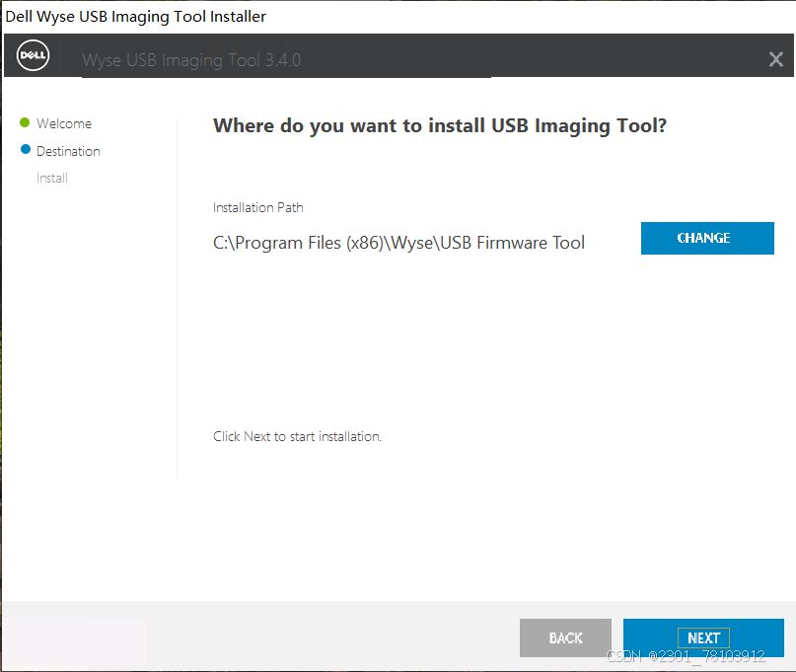Viewport: 796px width, 672px height.
Task: Close the installer with the X button
Action: pyautogui.click(x=775, y=59)
